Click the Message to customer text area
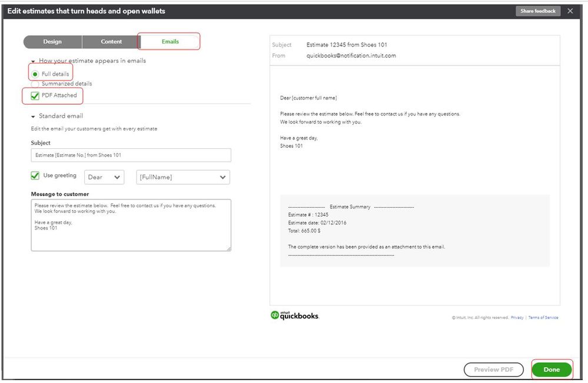Screen dimensions: 588x383 pos(131,225)
